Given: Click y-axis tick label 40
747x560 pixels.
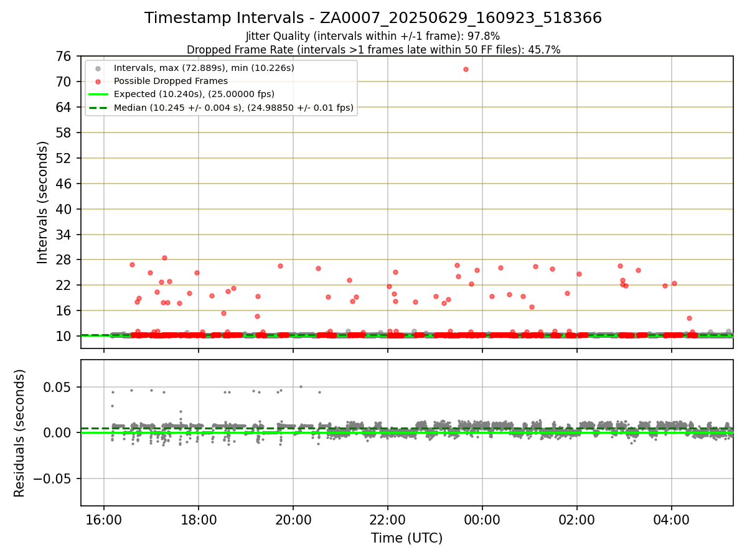Looking at the screenshot, I should [63, 210].
